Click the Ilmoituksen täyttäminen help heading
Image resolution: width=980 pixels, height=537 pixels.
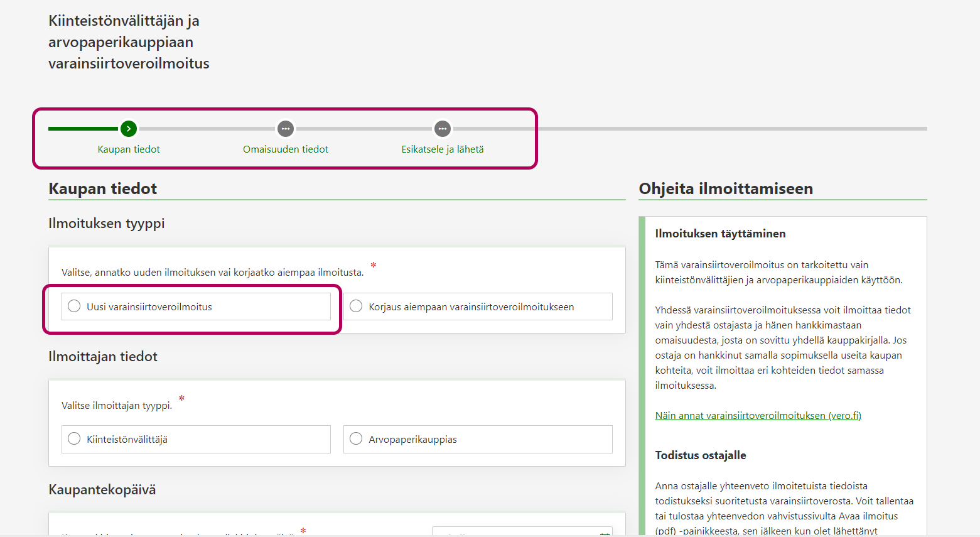coord(720,234)
